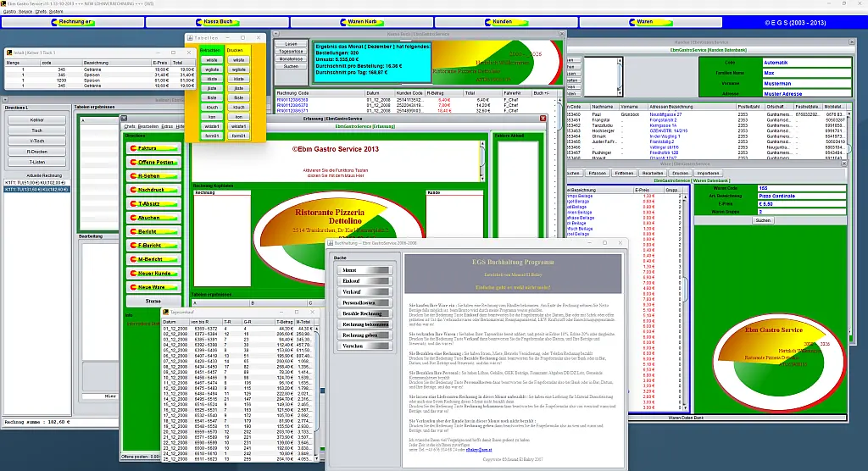Click the Drucken button in Ware window
The height and width of the screenshot is (471, 868).
click(x=681, y=173)
